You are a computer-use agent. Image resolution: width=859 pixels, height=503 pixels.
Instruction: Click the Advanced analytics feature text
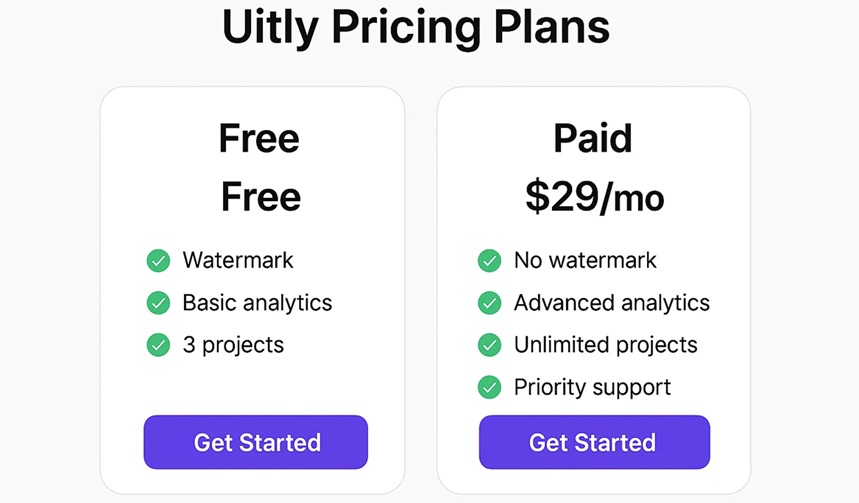[612, 303]
